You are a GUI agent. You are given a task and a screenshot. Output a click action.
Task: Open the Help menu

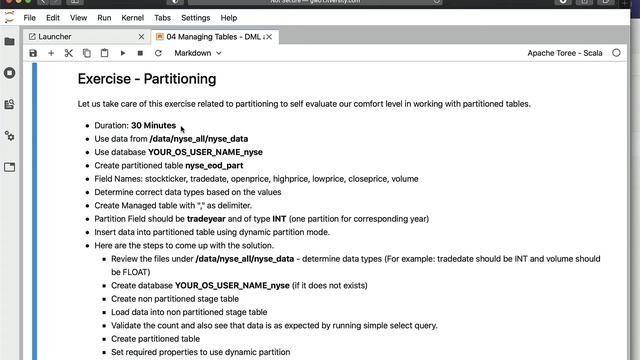click(x=229, y=18)
